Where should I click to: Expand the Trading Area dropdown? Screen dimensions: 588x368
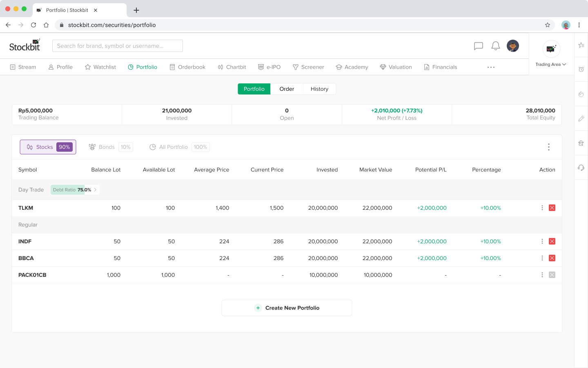click(551, 65)
